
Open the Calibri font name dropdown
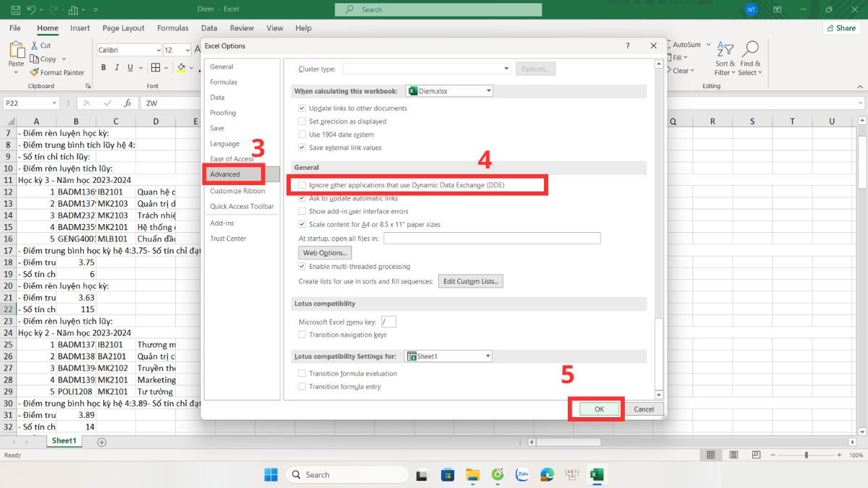coord(158,50)
